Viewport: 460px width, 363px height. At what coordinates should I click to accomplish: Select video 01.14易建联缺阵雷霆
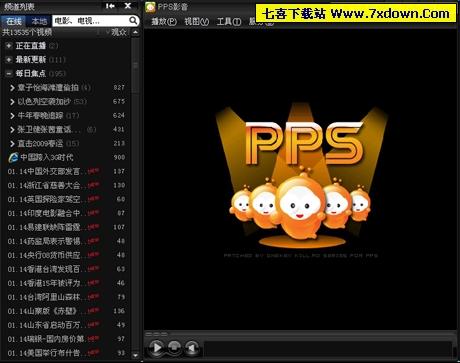[66, 227]
